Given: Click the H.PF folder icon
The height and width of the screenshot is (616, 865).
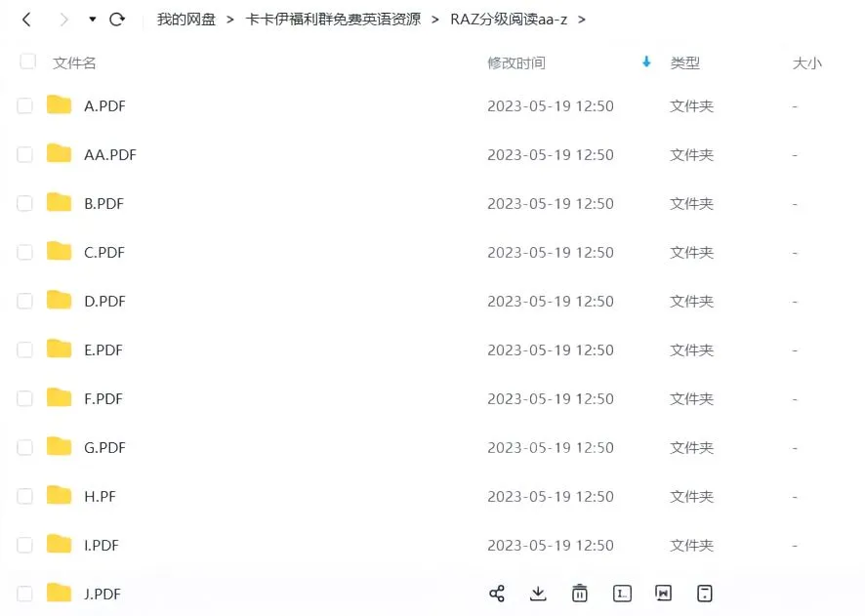Looking at the screenshot, I should pos(59,495).
